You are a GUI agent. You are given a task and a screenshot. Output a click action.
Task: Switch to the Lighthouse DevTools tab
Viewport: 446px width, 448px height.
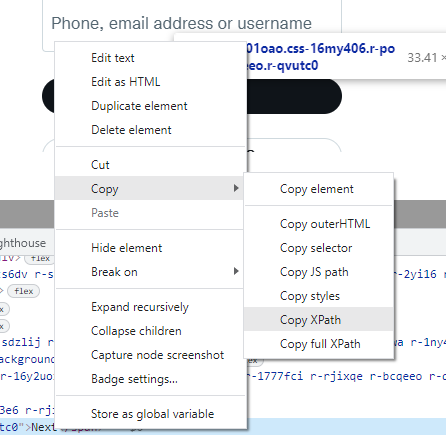pos(23,243)
